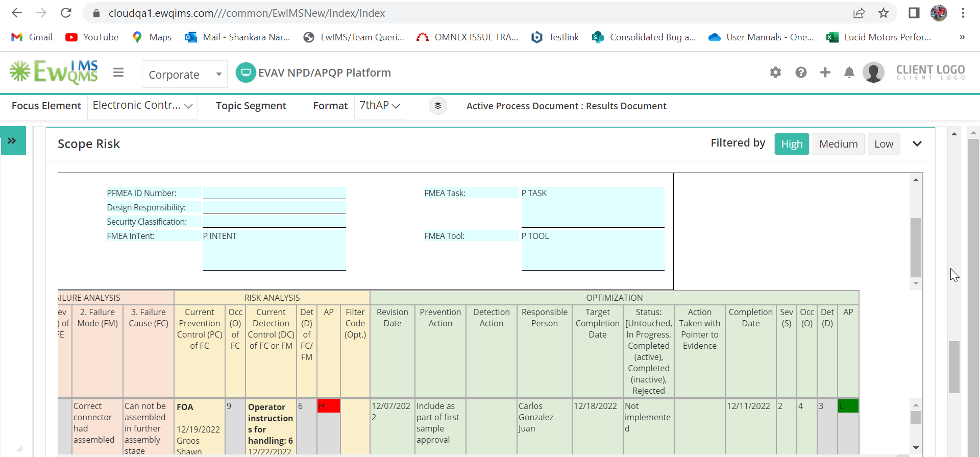980x457 pixels.
Task: Expand the left sidebar panel
Action: 13,140
